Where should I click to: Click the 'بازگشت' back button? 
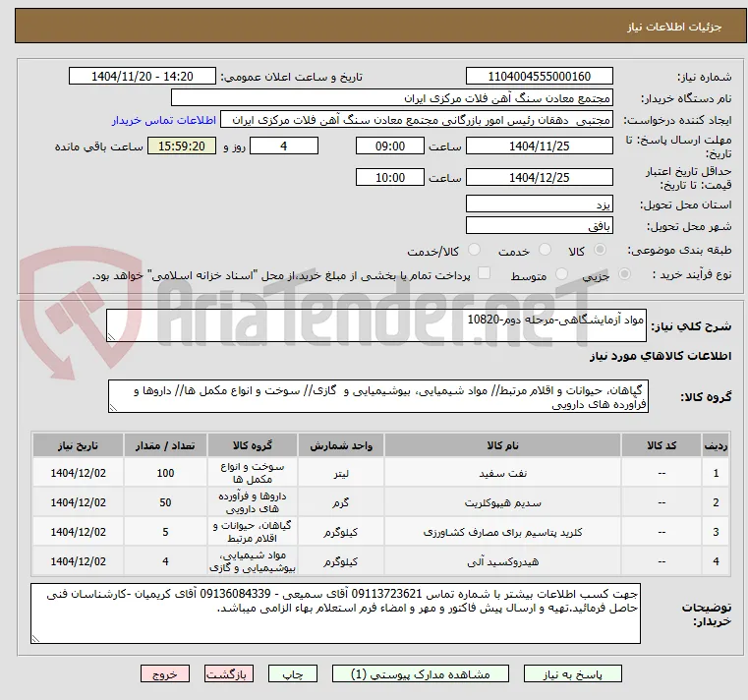(229, 673)
